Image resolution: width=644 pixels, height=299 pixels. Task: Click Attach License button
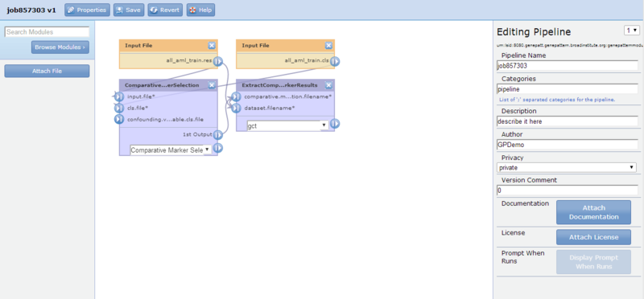click(593, 237)
